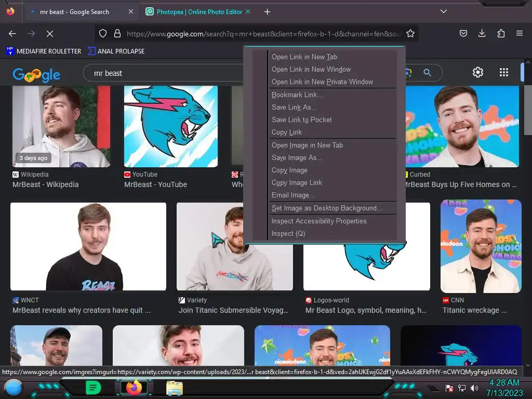This screenshot has width=532, height=399.
Task: Open Google quick settings gear
Action: [478, 72]
